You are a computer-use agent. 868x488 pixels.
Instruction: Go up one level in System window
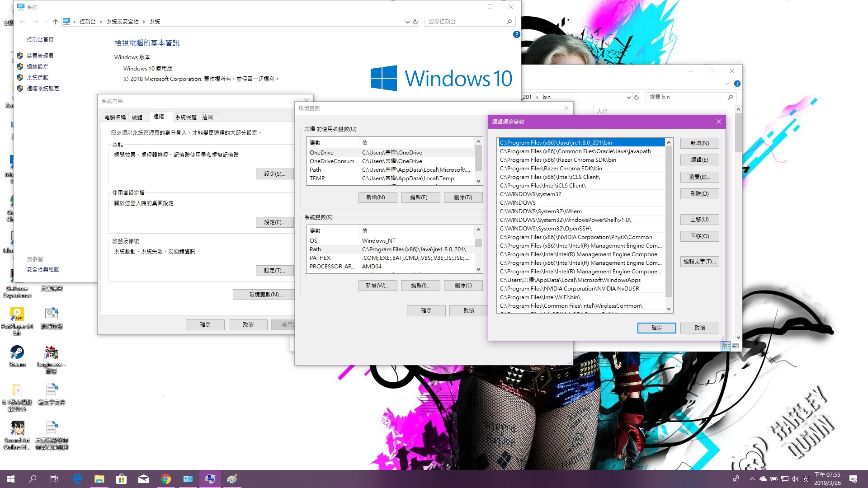tap(55, 22)
